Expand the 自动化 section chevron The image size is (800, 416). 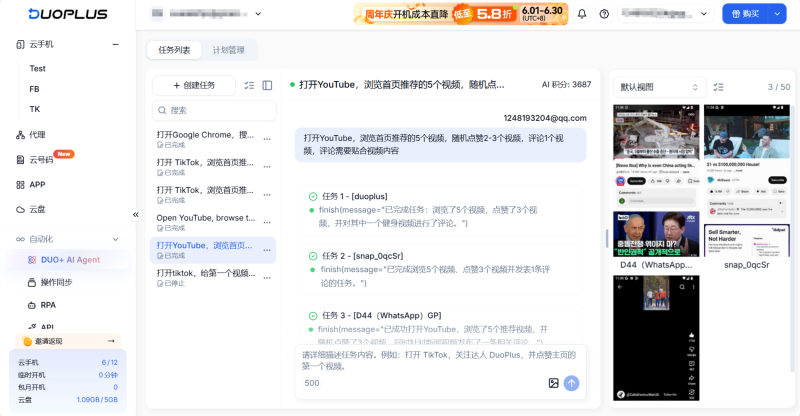point(116,239)
